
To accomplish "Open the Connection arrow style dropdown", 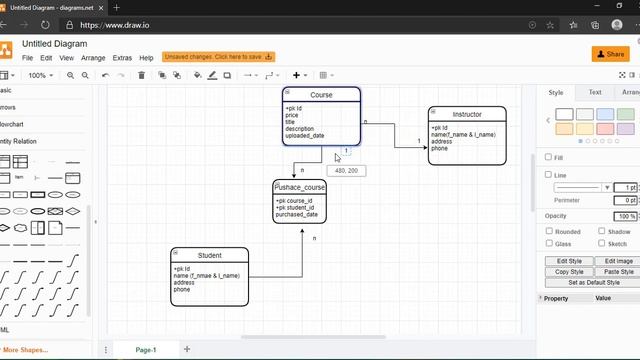I will point(251,75).
